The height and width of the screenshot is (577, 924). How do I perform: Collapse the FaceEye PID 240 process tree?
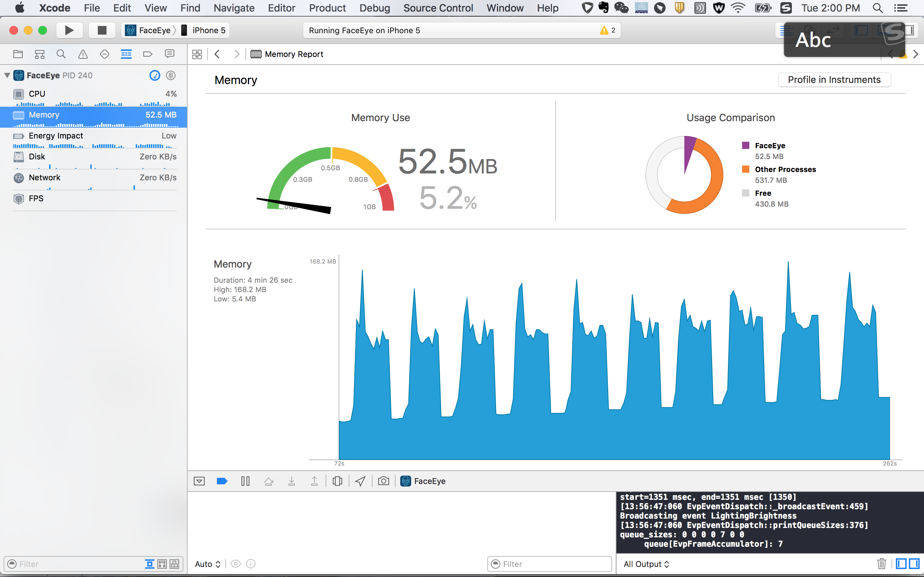[x=7, y=75]
